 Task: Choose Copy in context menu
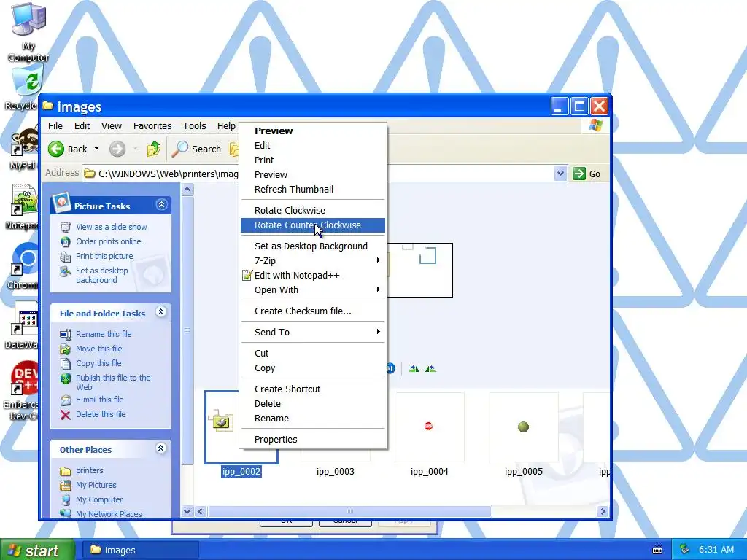click(313, 368)
